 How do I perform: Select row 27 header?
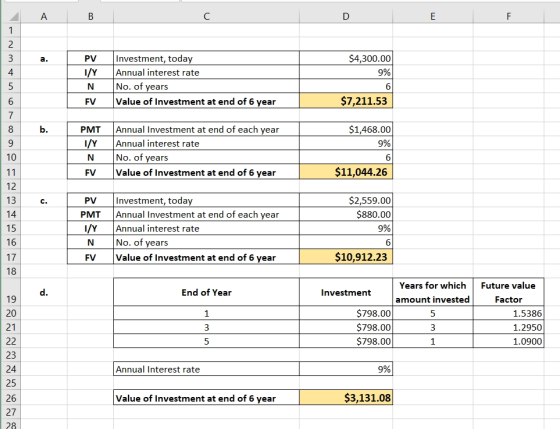click(x=11, y=412)
